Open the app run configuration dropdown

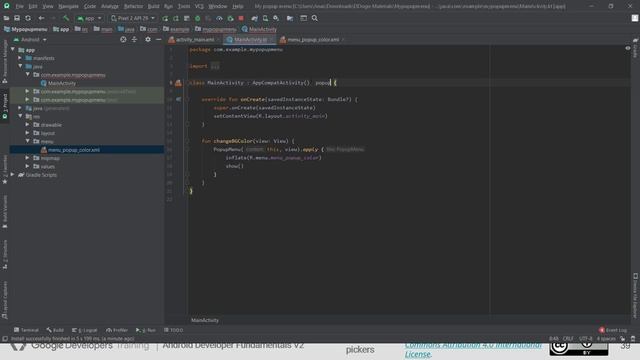(x=89, y=18)
